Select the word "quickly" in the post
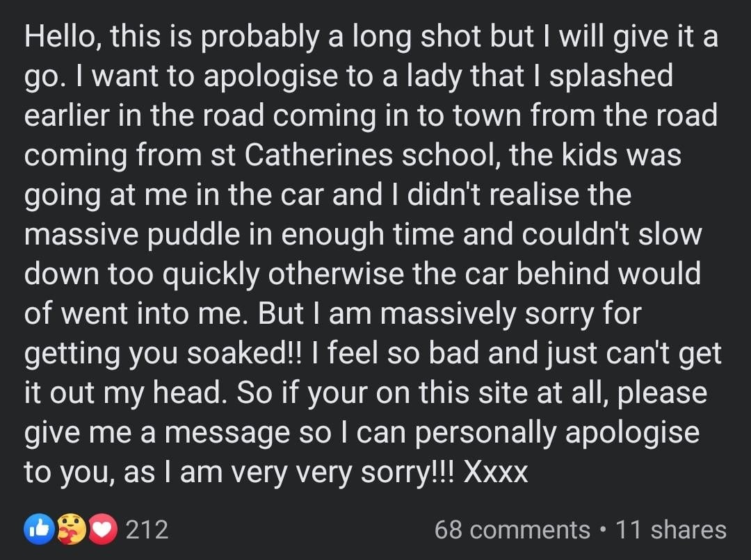Image resolution: width=751 pixels, height=560 pixels. tap(211, 275)
